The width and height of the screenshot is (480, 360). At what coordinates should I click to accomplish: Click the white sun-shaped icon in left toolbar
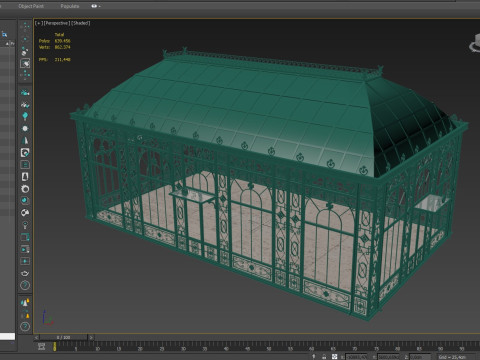point(25,128)
